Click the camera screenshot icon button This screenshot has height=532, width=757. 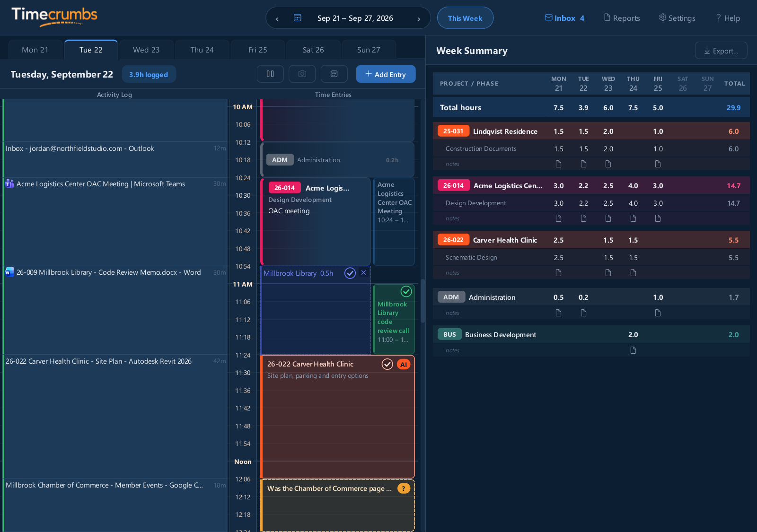coord(302,74)
